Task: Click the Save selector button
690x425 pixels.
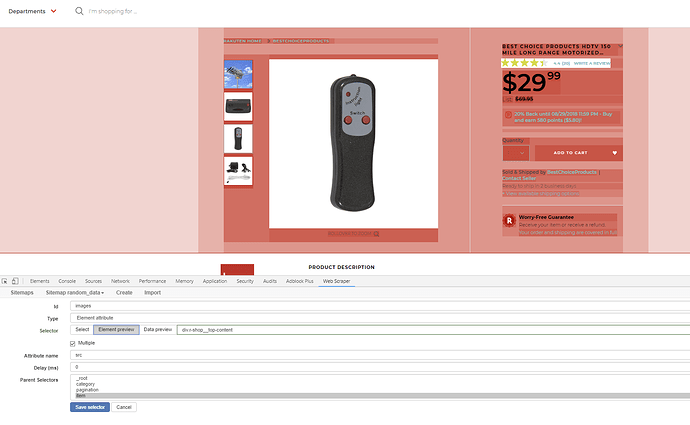Action: 90,407
